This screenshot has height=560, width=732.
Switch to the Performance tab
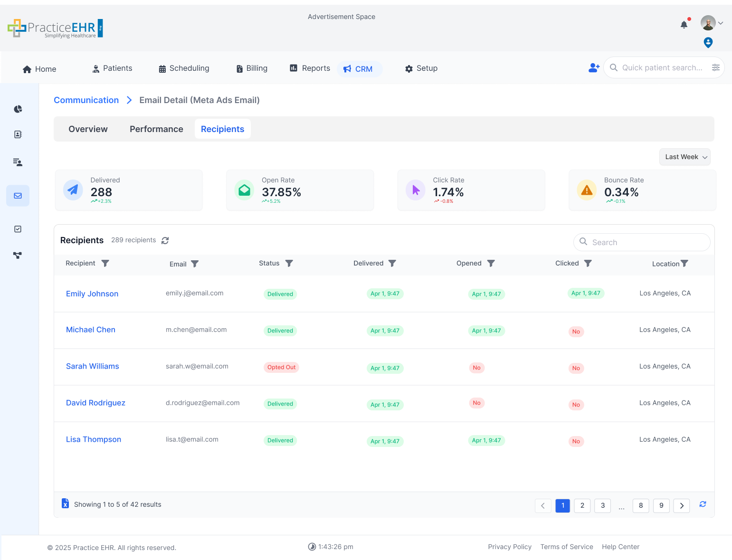[156, 129]
